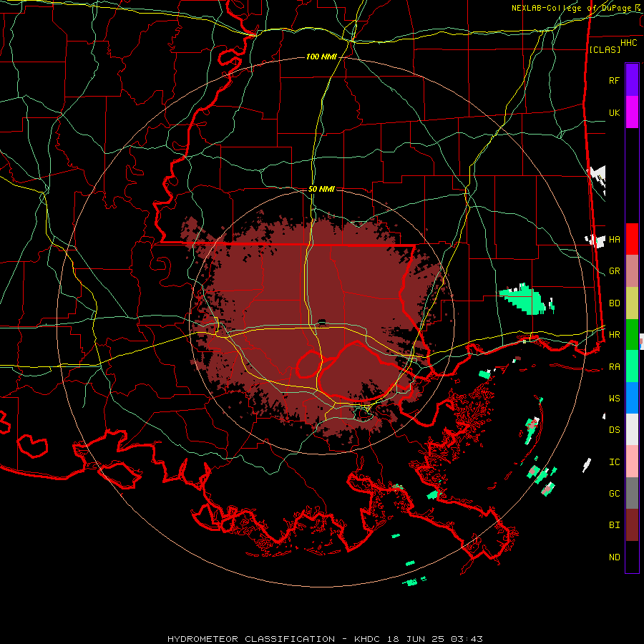Click the HHC product label

coord(628,43)
